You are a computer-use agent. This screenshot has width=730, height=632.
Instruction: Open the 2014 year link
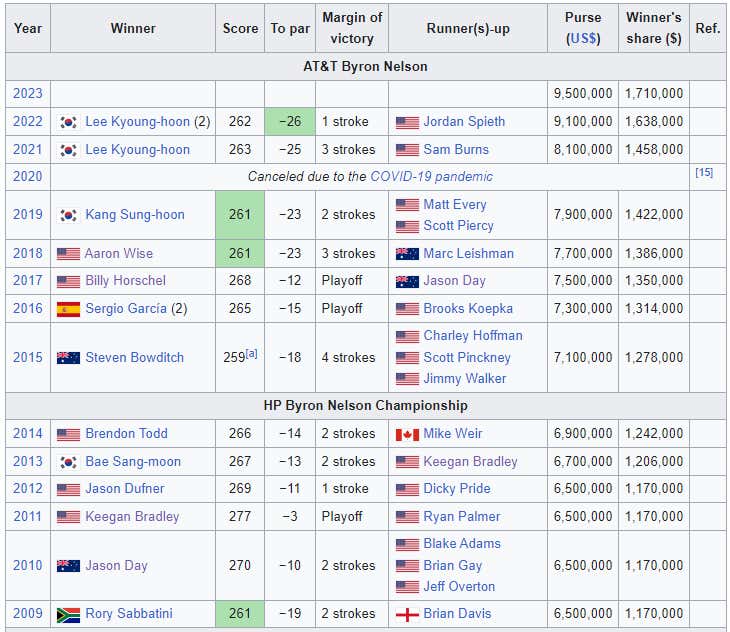(27, 434)
